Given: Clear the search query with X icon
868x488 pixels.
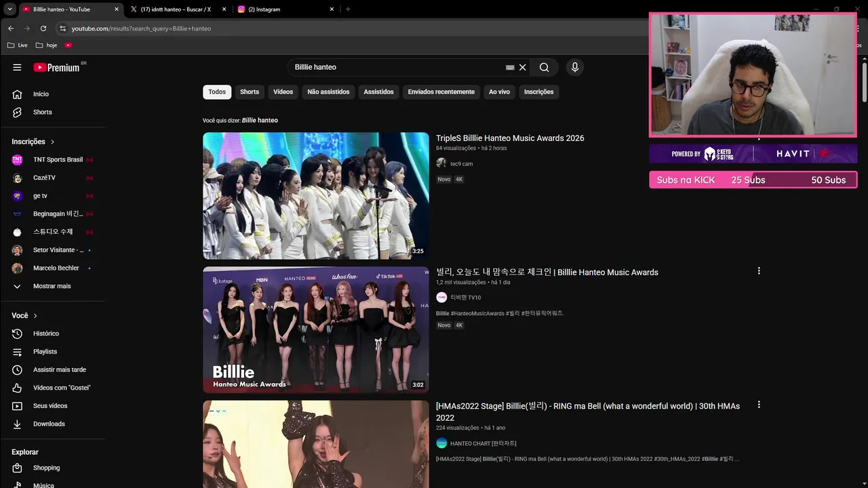Looking at the screenshot, I should click(x=522, y=67).
